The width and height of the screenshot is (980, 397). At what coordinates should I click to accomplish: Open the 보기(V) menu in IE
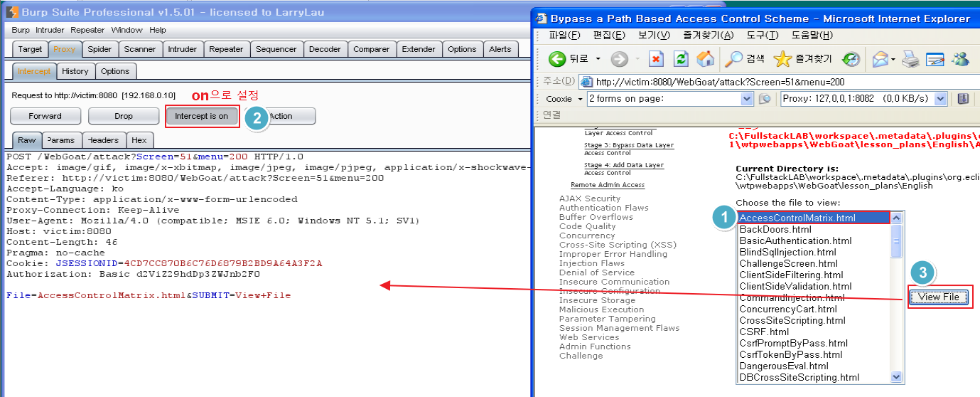[654, 36]
